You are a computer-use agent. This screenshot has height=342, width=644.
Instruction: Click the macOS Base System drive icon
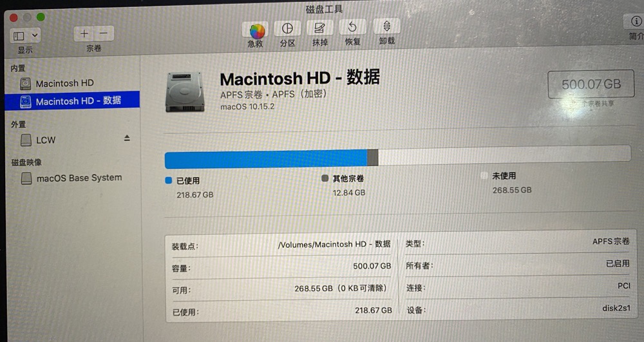click(26, 178)
